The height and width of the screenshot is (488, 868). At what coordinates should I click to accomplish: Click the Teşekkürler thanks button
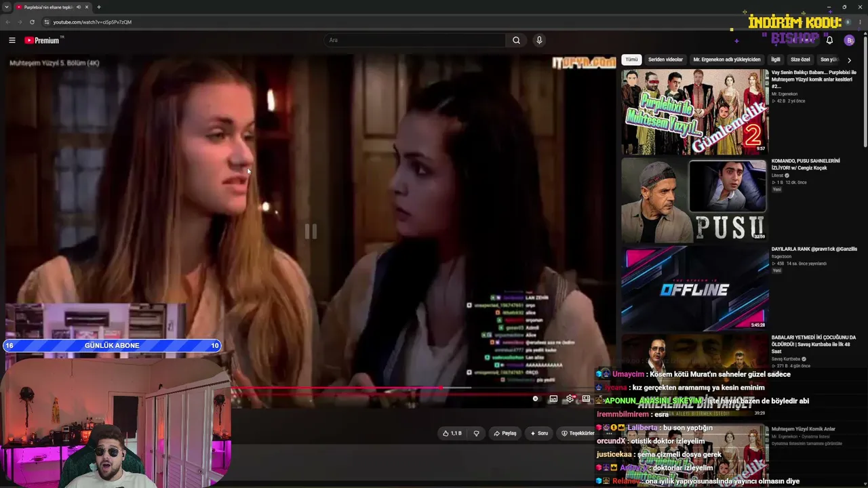578,433
